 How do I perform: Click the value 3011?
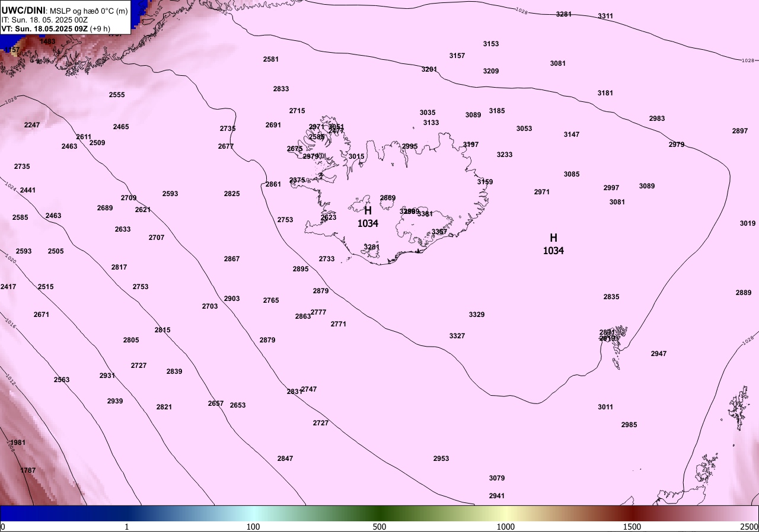coord(605,407)
